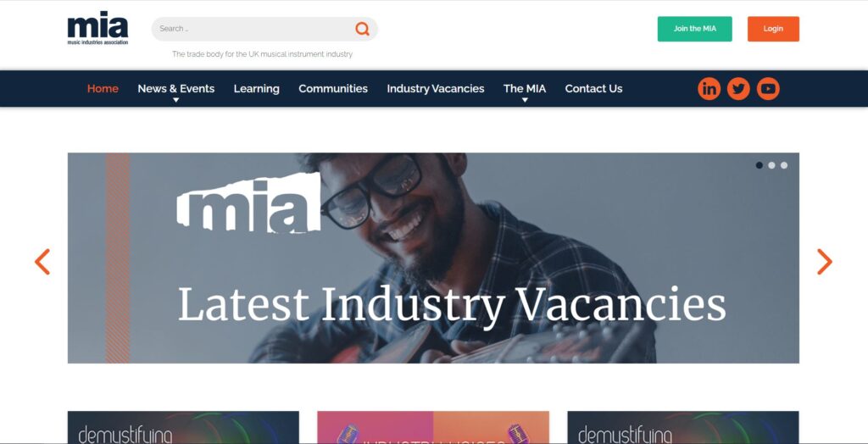Go to previous slide with left arrow
This screenshot has width=868, height=444.
pos(42,261)
